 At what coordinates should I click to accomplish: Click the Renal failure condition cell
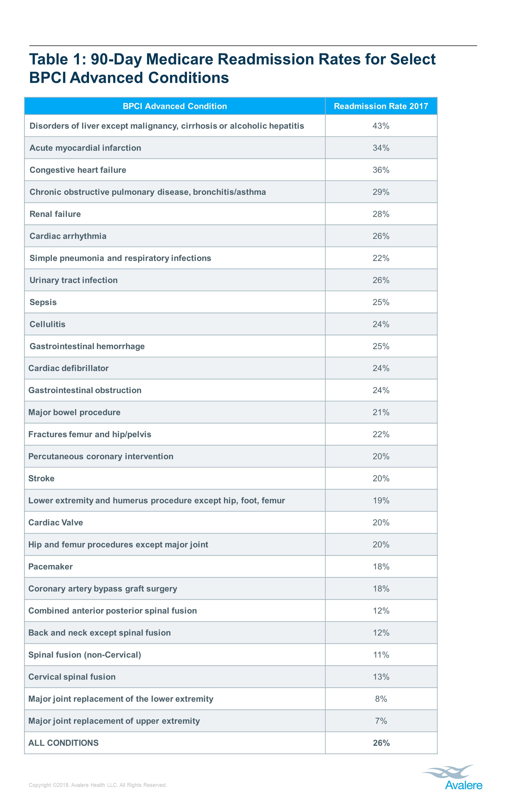(x=55, y=214)
